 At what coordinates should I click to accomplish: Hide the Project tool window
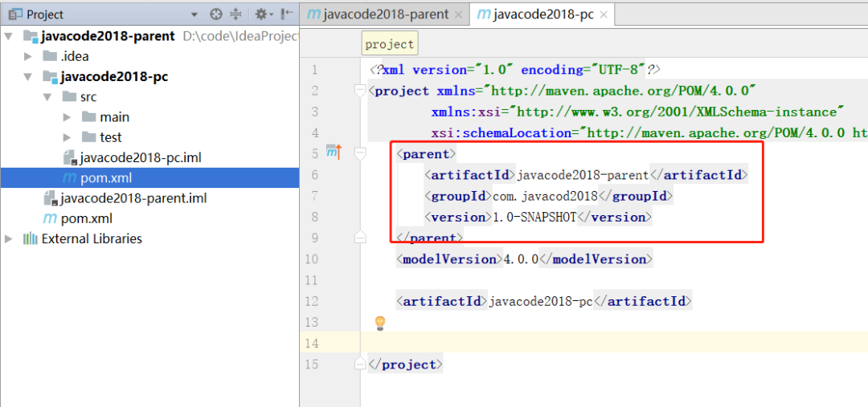click(x=287, y=14)
